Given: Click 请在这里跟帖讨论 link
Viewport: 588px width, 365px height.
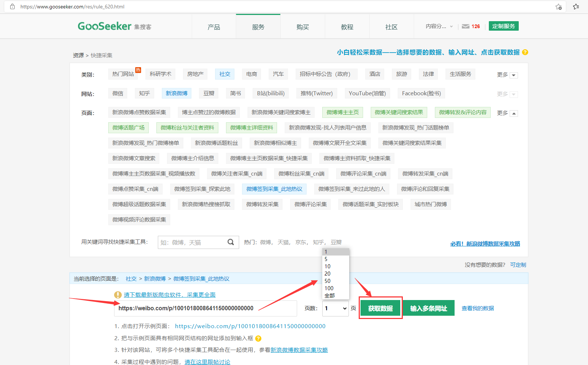Looking at the screenshot, I should (207, 362).
